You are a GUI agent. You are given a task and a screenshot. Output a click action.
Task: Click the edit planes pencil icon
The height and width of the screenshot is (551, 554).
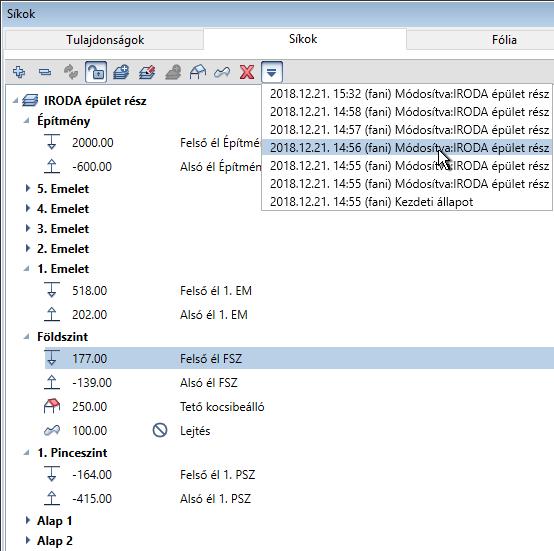click(147, 72)
